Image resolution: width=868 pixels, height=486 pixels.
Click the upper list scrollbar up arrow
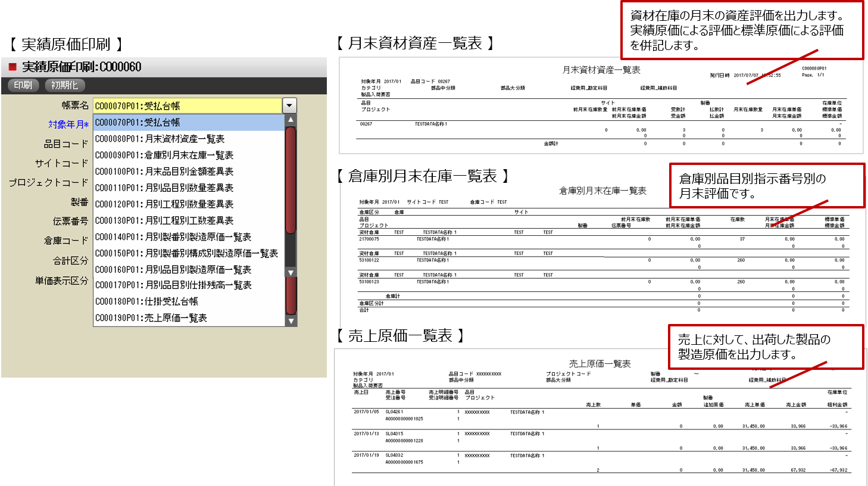pyautogui.click(x=291, y=120)
